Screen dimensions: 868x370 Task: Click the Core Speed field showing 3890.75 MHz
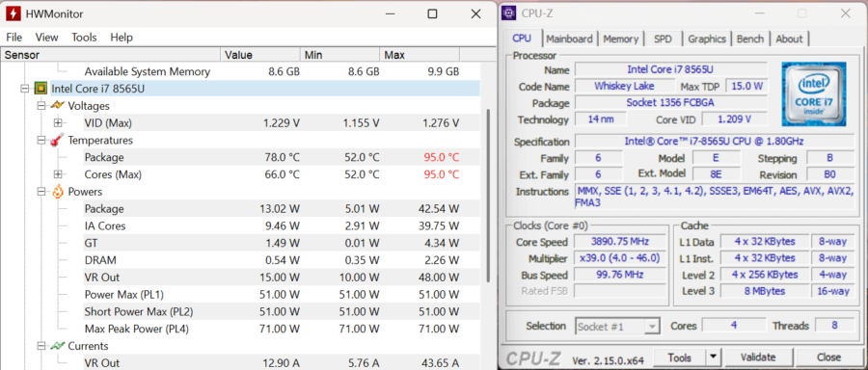(x=619, y=242)
